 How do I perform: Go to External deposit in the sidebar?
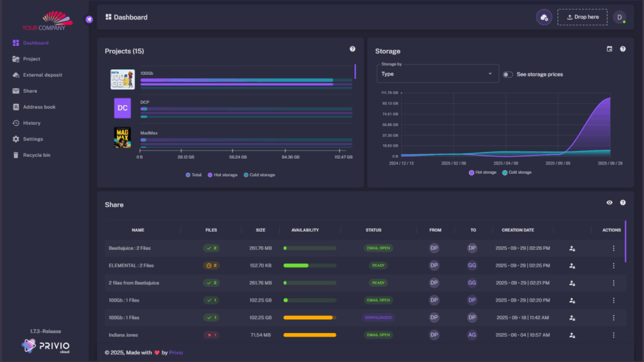pos(42,75)
